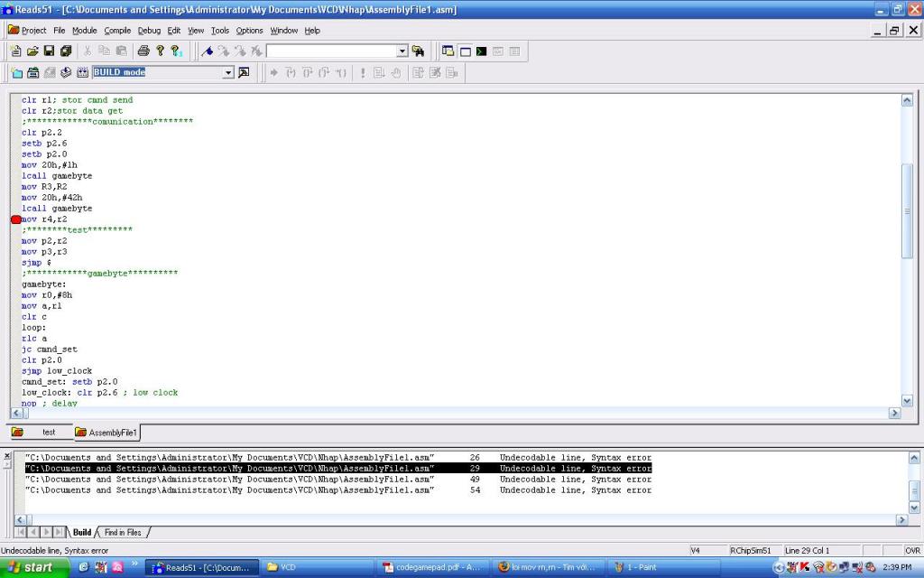Open the File menu

pyautogui.click(x=59, y=30)
